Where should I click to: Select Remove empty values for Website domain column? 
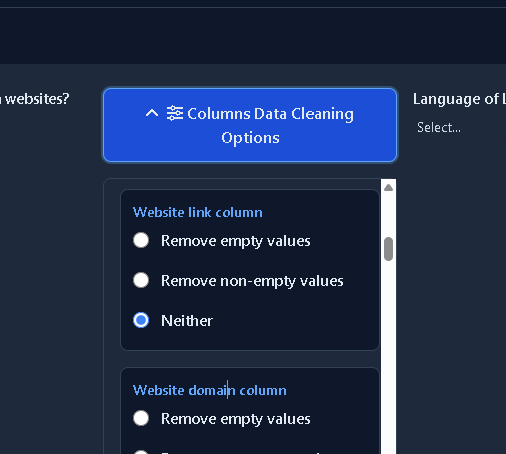point(141,418)
